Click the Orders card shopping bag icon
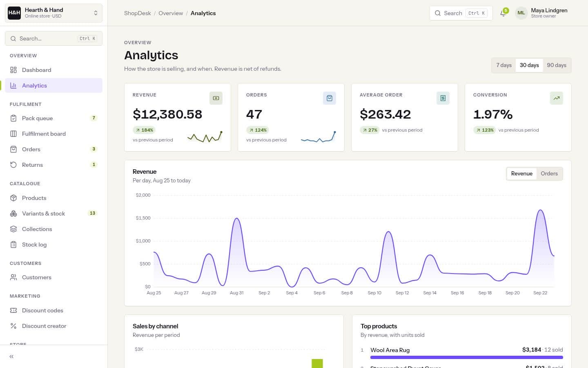 click(330, 98)
